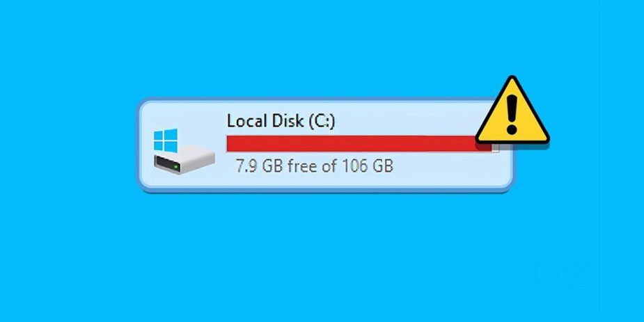The width and height of the screenshot is (644, 322).
Task: Click the green LED light on the drive
Action: 176,168
